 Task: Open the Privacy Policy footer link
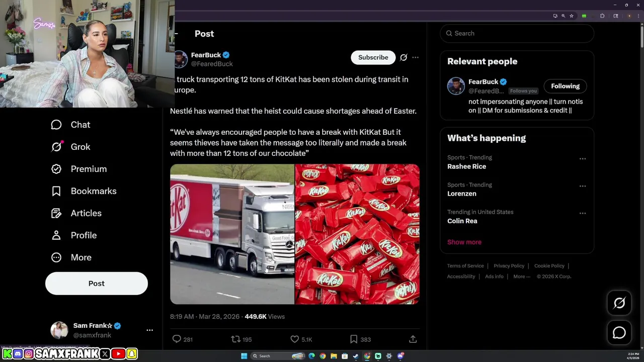(509, 266)
